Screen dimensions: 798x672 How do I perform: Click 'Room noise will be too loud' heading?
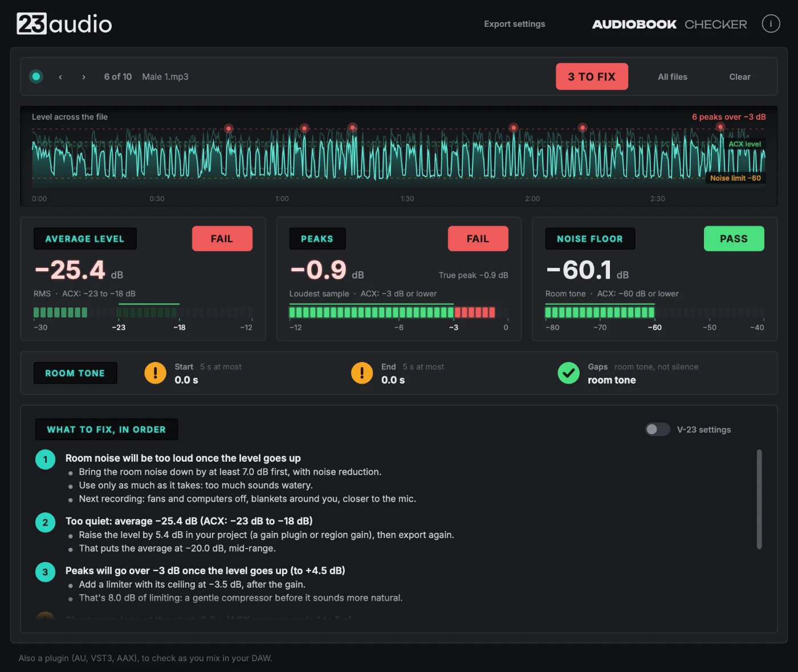pyautogui.click(x=183, y=458)
